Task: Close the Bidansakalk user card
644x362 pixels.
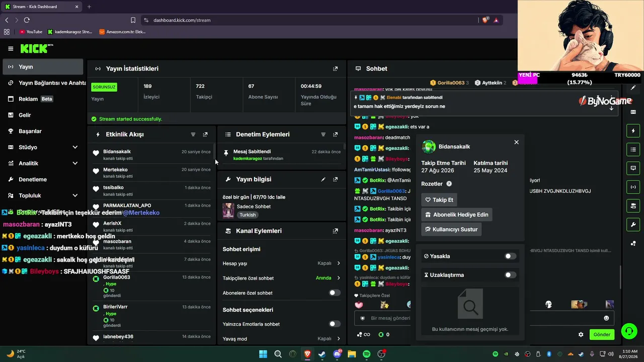Action: click(x=516, y=142)
